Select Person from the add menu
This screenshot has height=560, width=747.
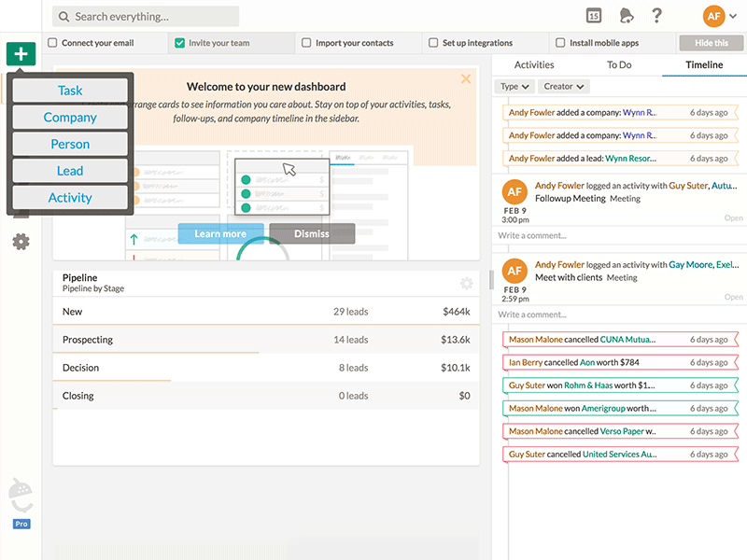tap(70, 144)
